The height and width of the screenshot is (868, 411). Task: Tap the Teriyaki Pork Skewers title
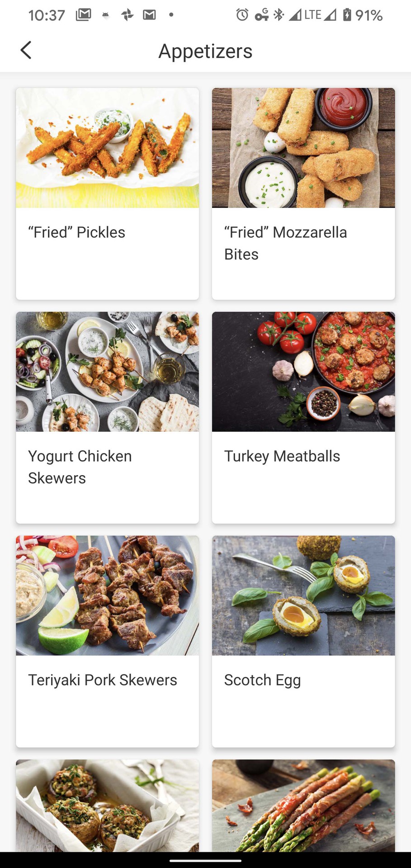(103, 680)
